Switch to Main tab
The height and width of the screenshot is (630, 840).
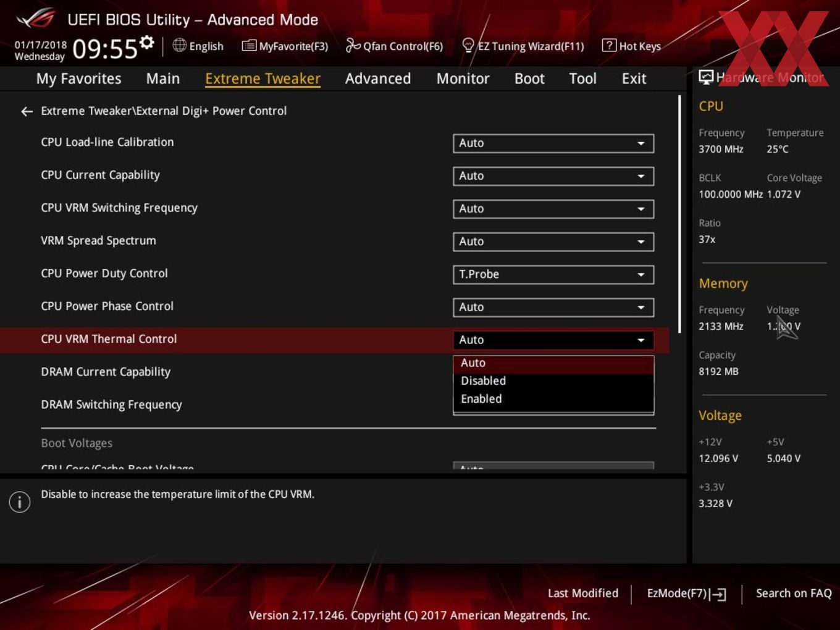(x=163, y=79)
